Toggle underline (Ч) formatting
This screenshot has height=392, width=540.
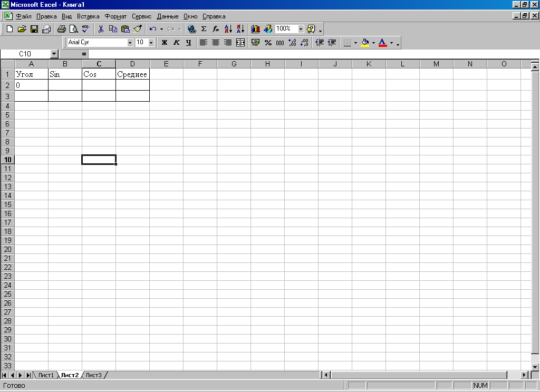click(x=189, y=43)
